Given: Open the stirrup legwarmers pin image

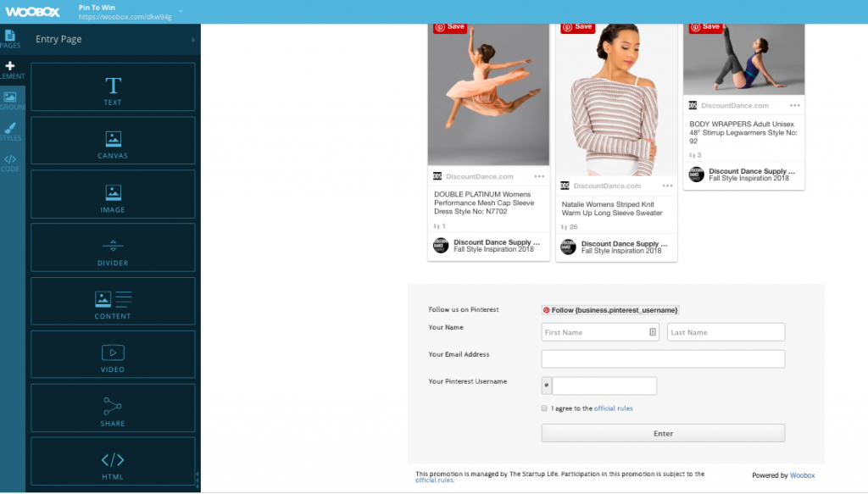Looking at the screenshot, I should coord(743,59).
